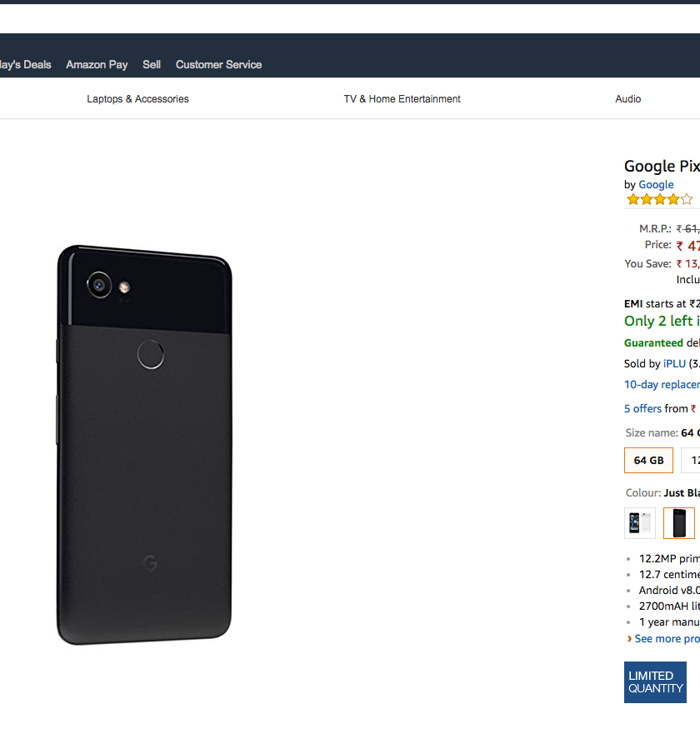The width and height of the screenshot is (700, 739).
Task: Open the Audio category
Action: [627, 99]
